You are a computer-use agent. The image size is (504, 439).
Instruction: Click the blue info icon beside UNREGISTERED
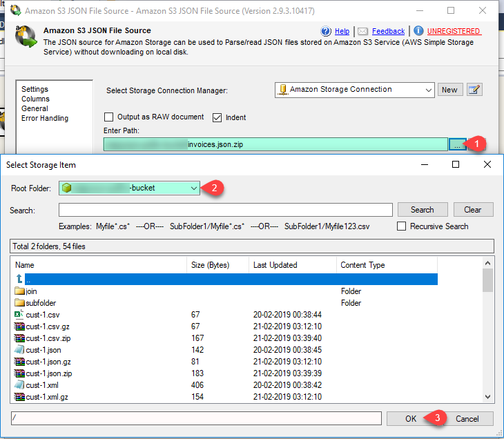point(418,31)
